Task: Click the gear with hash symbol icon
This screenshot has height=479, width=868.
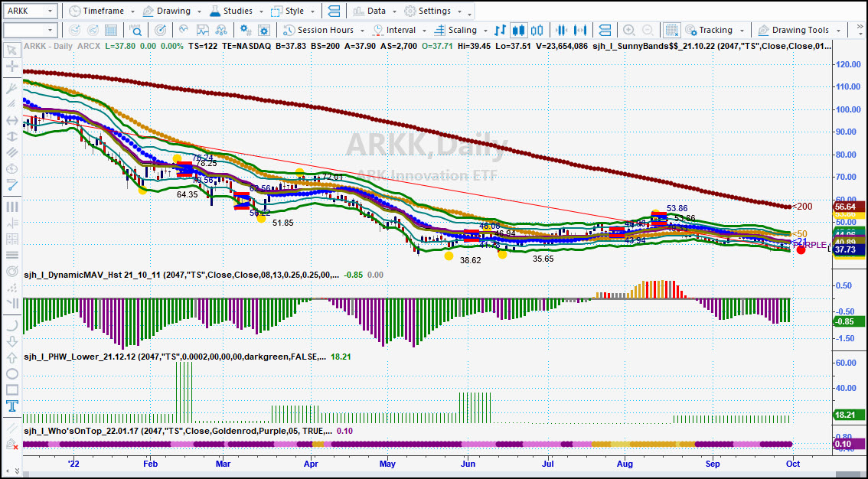Action: (245, 30)
